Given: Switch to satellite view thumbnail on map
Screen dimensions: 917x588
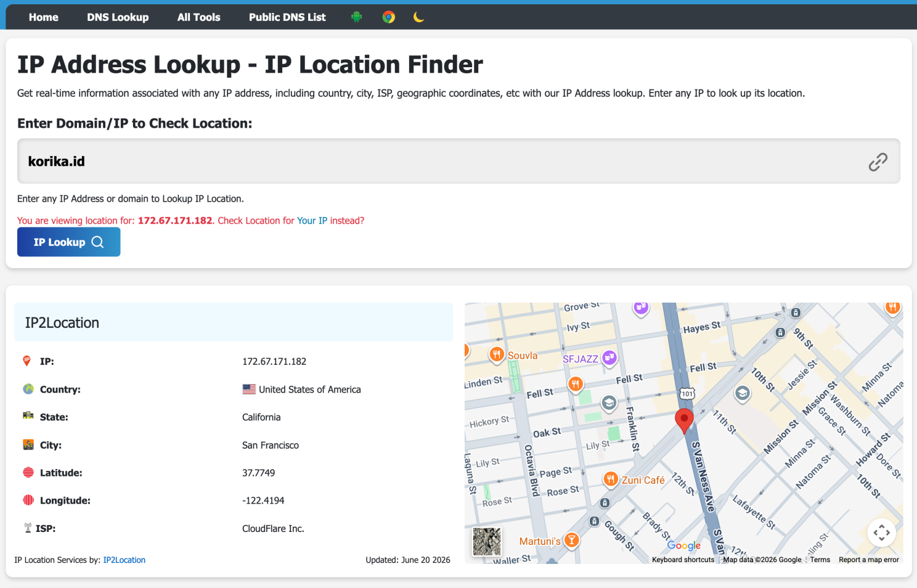Looking at the screenshot, I should pyautogui.click(x=487, y=542).
